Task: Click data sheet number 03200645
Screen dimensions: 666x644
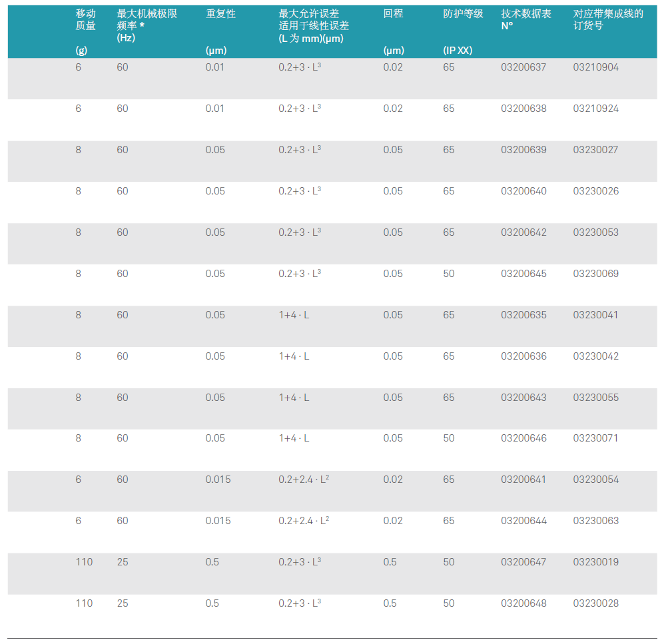Action: 523,274
